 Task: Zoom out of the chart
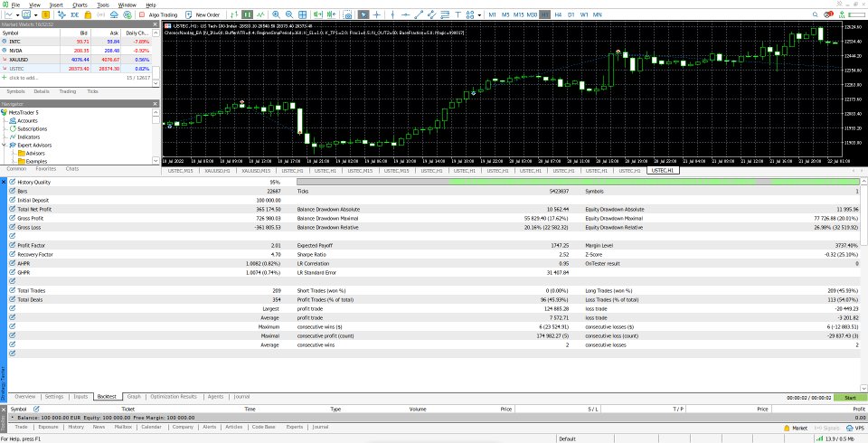click(289, 15)
